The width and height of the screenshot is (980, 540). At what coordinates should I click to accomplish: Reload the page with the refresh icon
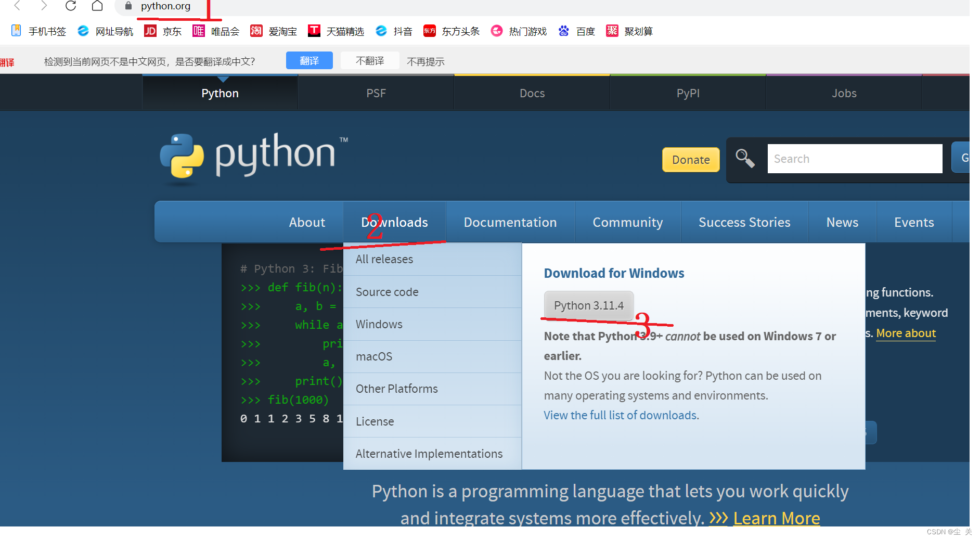[71, 6]
